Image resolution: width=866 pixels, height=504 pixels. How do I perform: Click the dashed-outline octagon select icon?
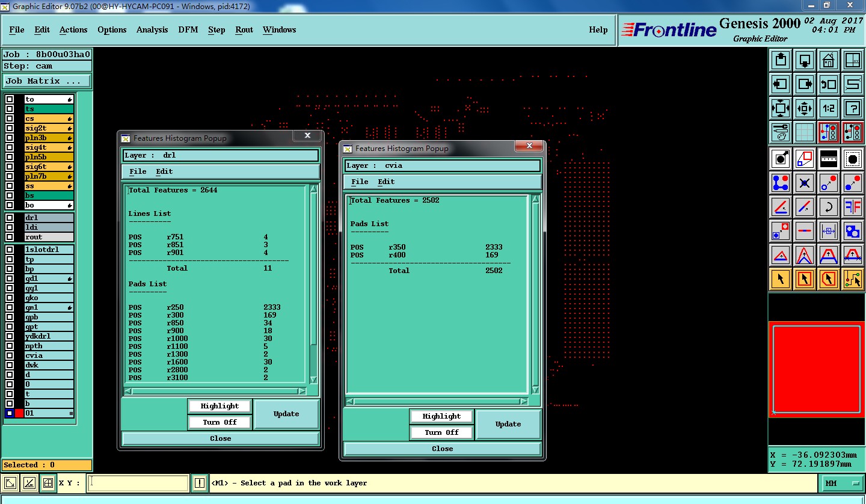[x=852, y=159]
